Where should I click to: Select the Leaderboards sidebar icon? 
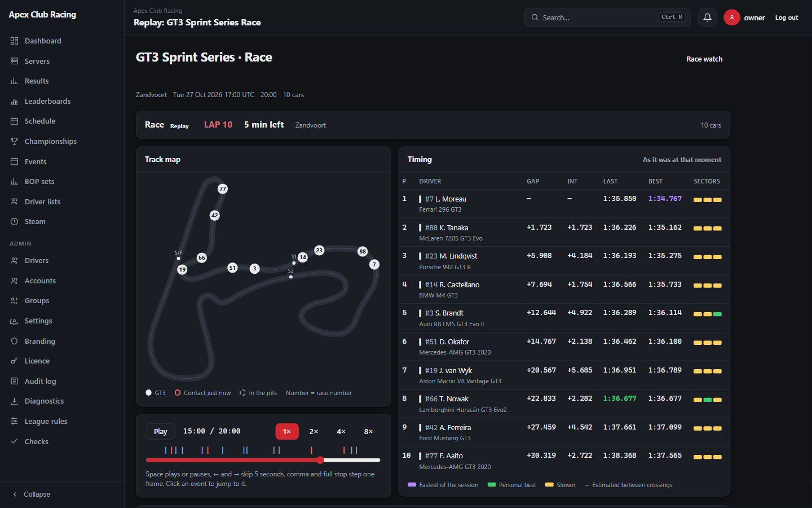click(x=14, y=101)
